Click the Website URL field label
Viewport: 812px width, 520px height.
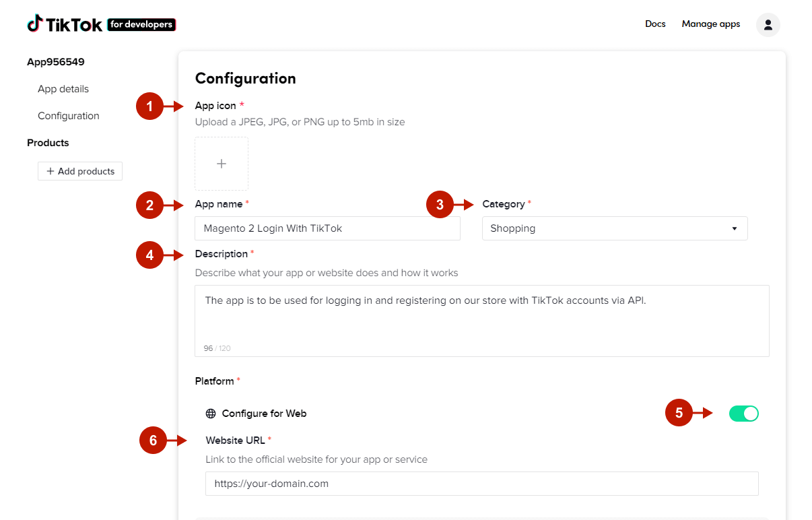coord(236,441)
